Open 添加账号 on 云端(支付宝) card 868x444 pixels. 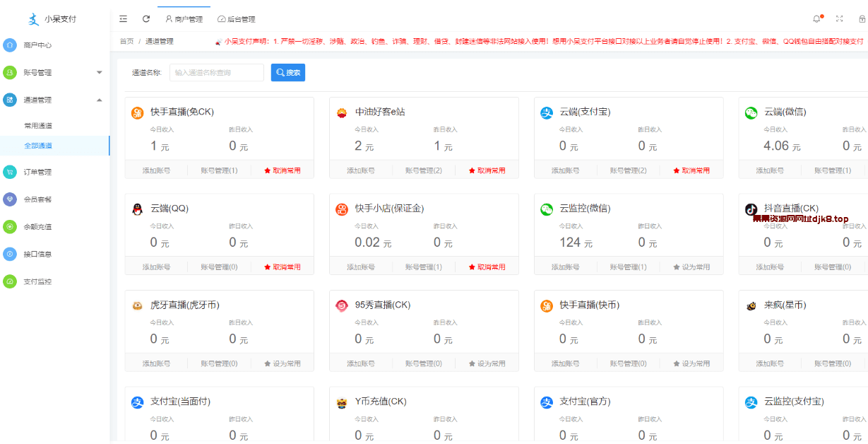pyautogui.click(x=566, y=170)
